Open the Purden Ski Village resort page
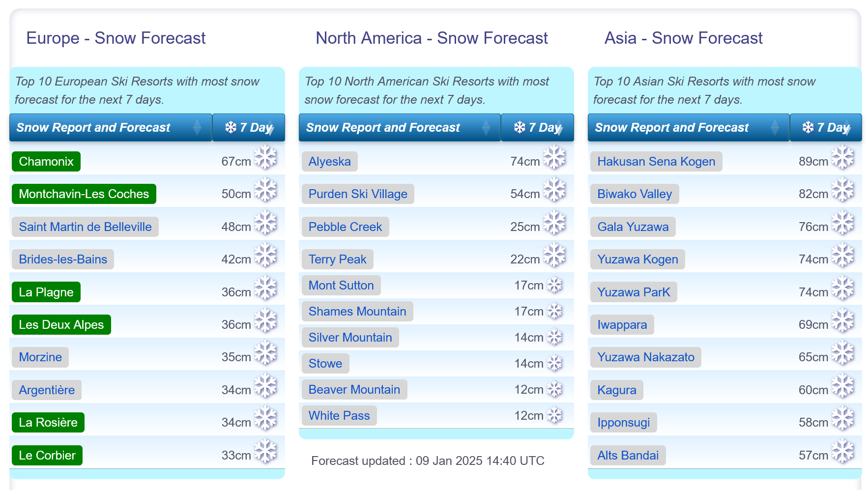Screen dimensions: 868x490 pyautogui.click(x=358, y=194)
